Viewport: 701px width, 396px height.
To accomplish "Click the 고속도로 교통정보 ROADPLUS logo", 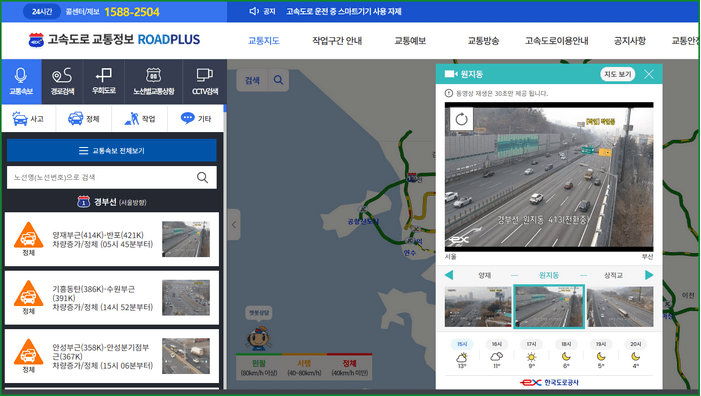I will (x=114, y=40).
